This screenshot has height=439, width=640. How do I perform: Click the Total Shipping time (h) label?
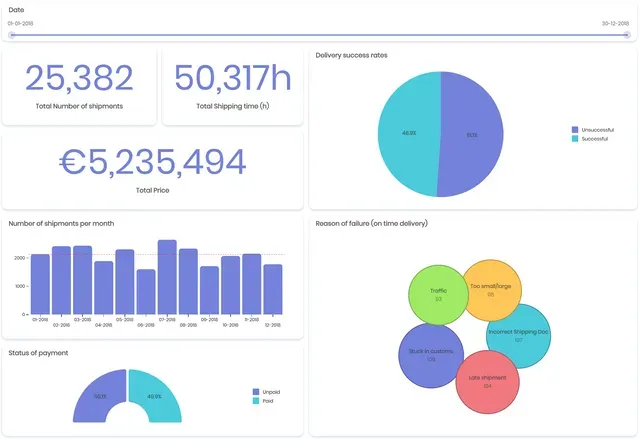tap(233, 106)
